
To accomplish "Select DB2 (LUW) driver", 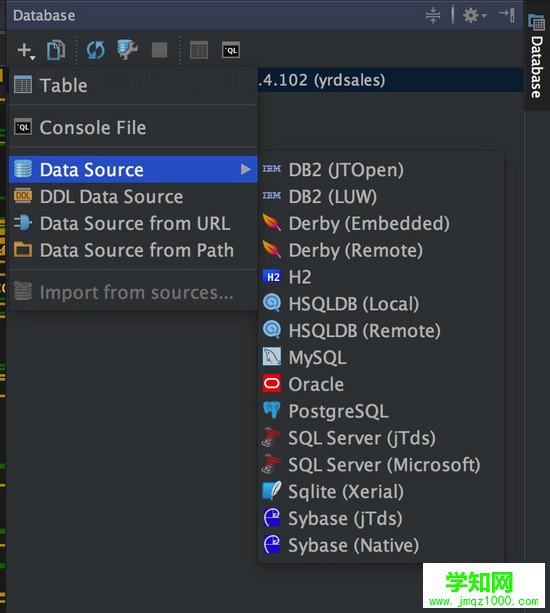I will point(381,196).
